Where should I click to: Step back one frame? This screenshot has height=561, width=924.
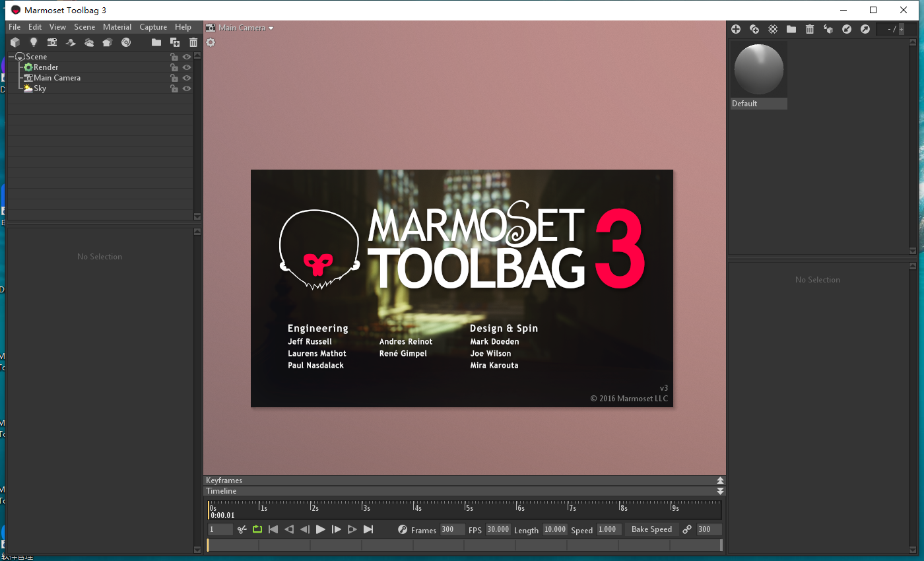click(305, 529)
